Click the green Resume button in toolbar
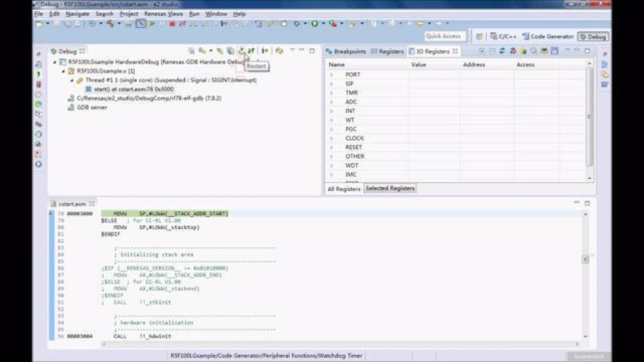The image size is (644, 362). 152,23
